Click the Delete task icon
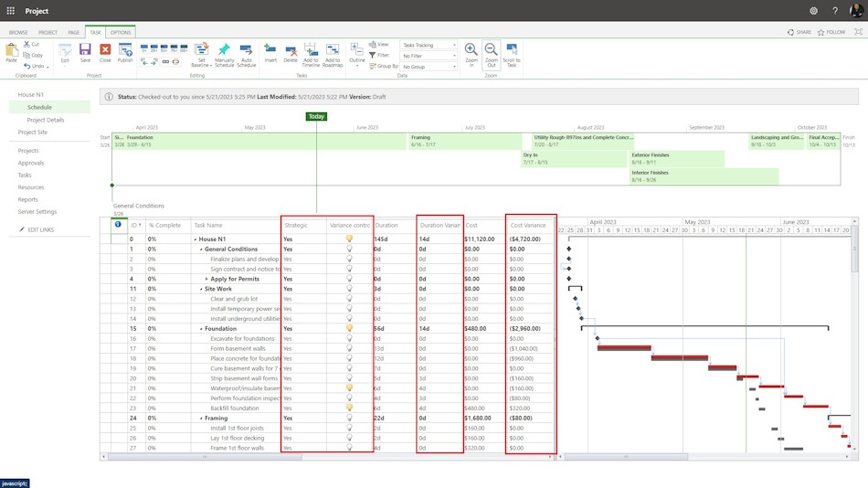This screenshot has width=868, height=488. pyautogui.click(x=291, y=51)
